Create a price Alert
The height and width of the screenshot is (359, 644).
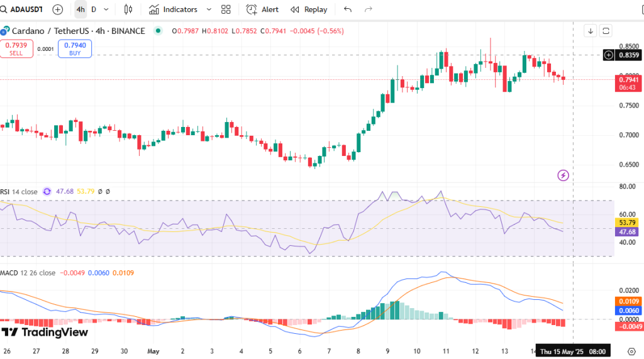[x=262, y=9]
